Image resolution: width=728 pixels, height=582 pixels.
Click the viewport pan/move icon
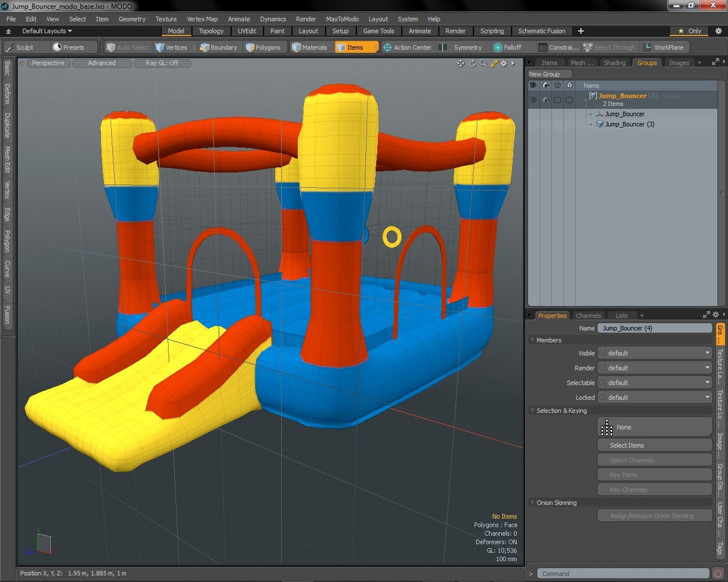461,63
